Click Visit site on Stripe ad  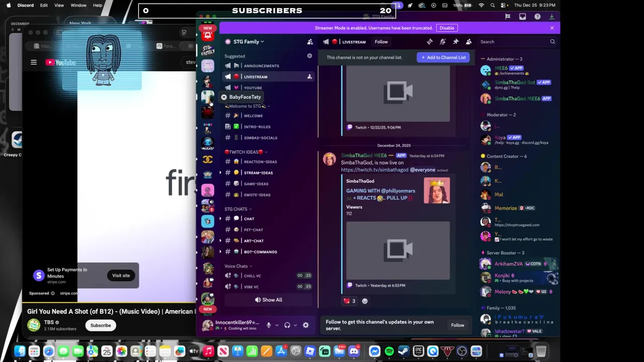coord(121,276)
